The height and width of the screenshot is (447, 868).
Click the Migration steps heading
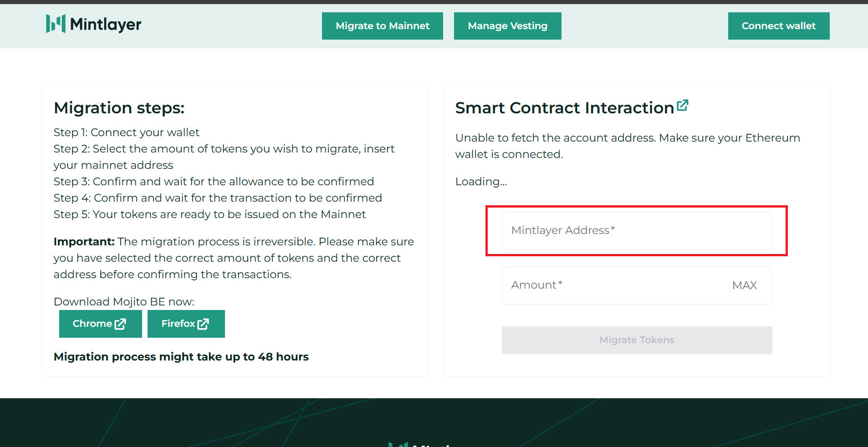[119, 108]
